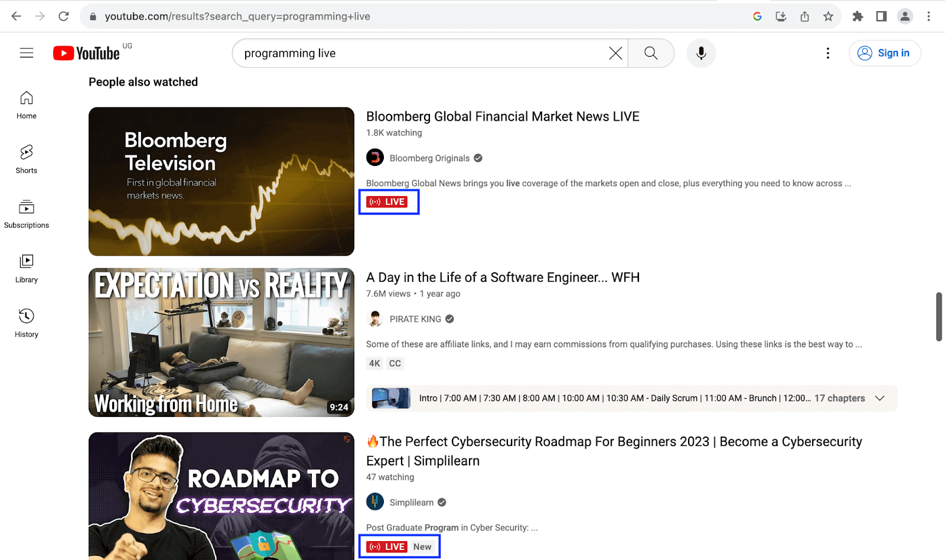945x560 pixels.
Task: Search with your voice microphone
Action: [701, 53]
